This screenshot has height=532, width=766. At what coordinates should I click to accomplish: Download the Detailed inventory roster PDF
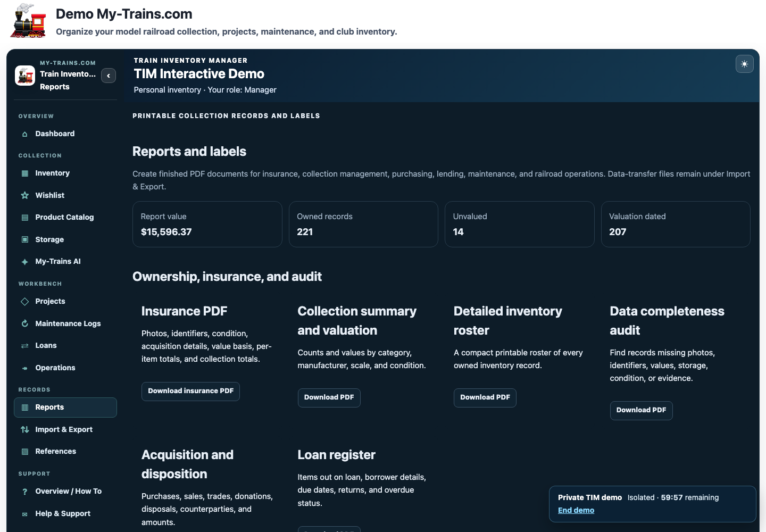[485, 397]
